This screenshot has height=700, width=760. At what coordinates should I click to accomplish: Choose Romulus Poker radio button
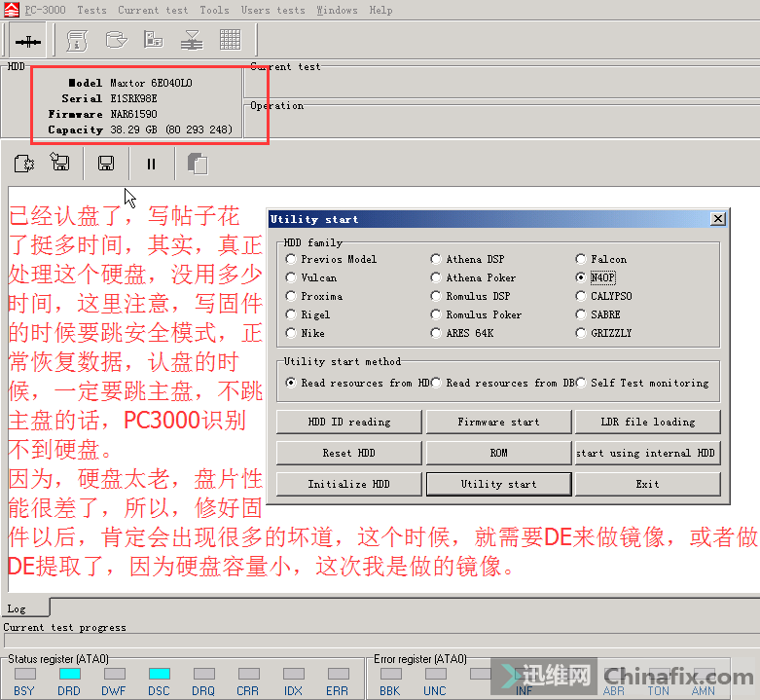pyautogui.click(x=477, y=314)
